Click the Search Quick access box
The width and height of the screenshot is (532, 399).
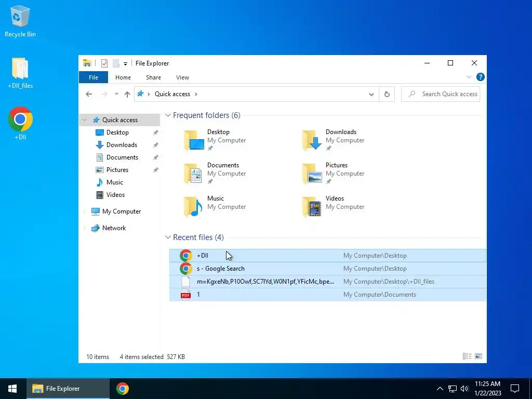[x=441, y=94]
